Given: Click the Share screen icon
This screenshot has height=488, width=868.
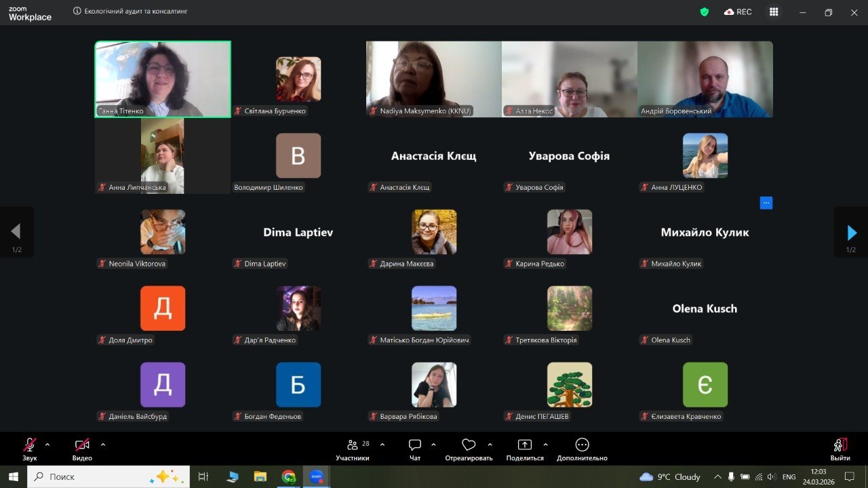Looking at the screenshot, I should 525,445.
